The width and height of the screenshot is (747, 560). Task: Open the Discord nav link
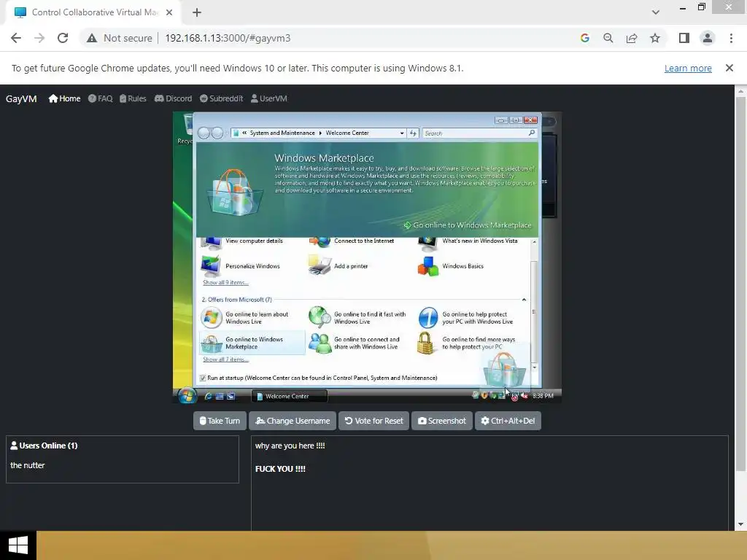coord(174,98)
